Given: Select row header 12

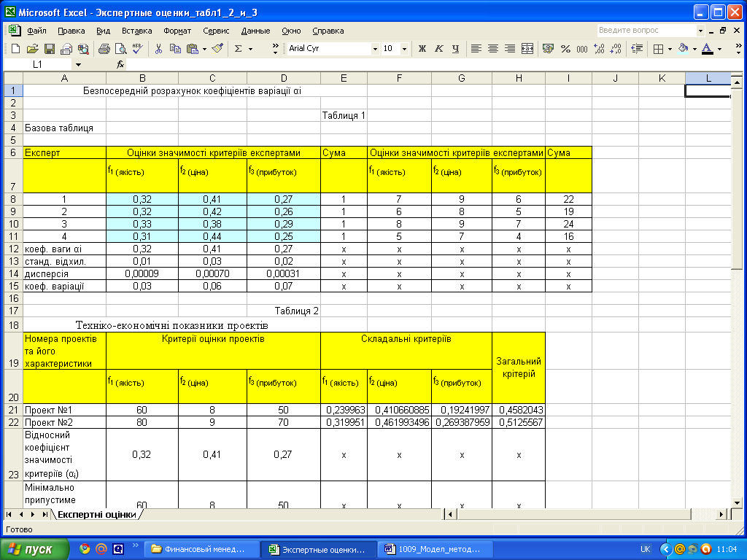Looking at the screenshot, I should point(13,249).
